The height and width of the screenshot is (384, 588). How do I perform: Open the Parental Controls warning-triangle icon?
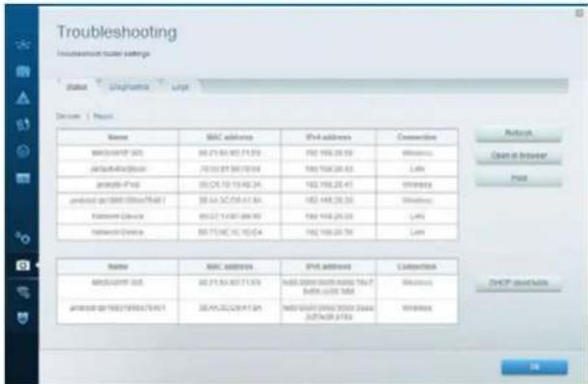(x=23, y=98)
